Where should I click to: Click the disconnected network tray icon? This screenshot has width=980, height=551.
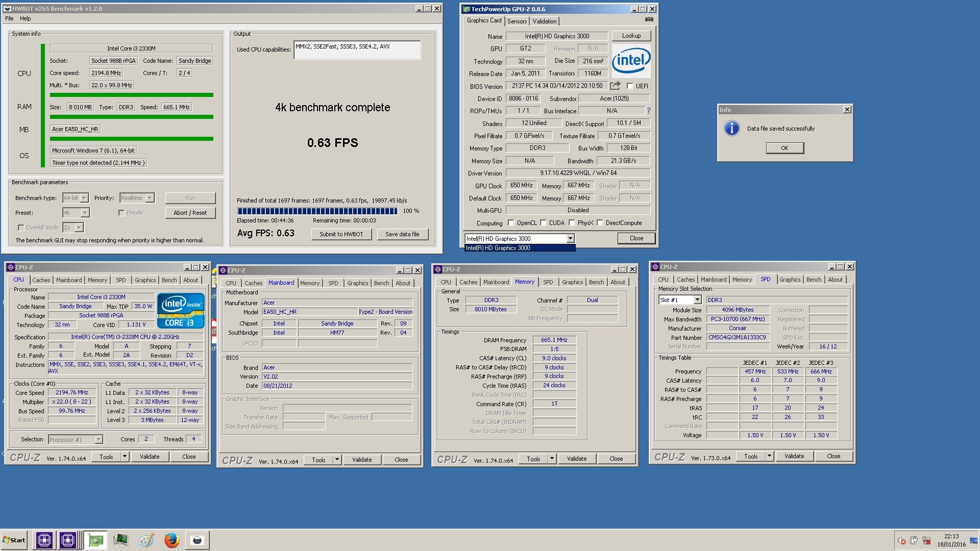[x=926, y=541]
